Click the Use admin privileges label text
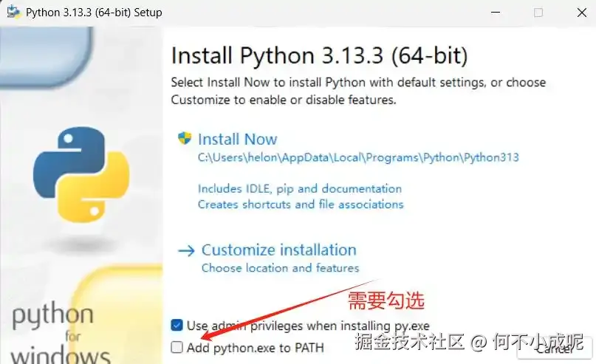This screenshot has height=364, width=596. 308,326
